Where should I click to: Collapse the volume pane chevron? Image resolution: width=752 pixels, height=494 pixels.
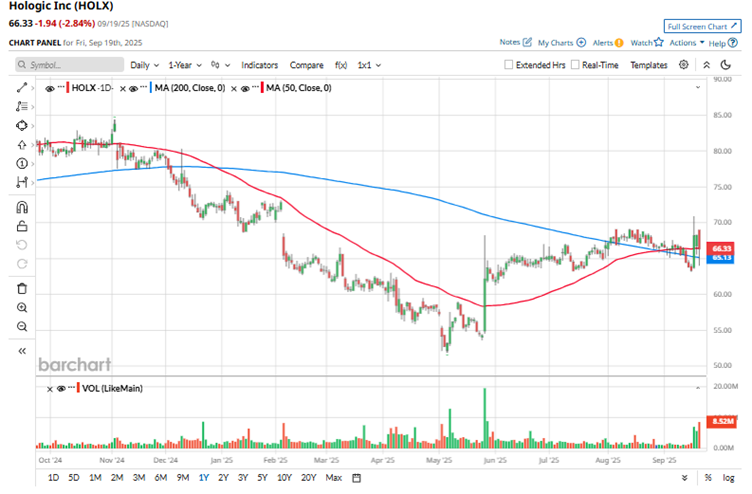pos(698,388)
